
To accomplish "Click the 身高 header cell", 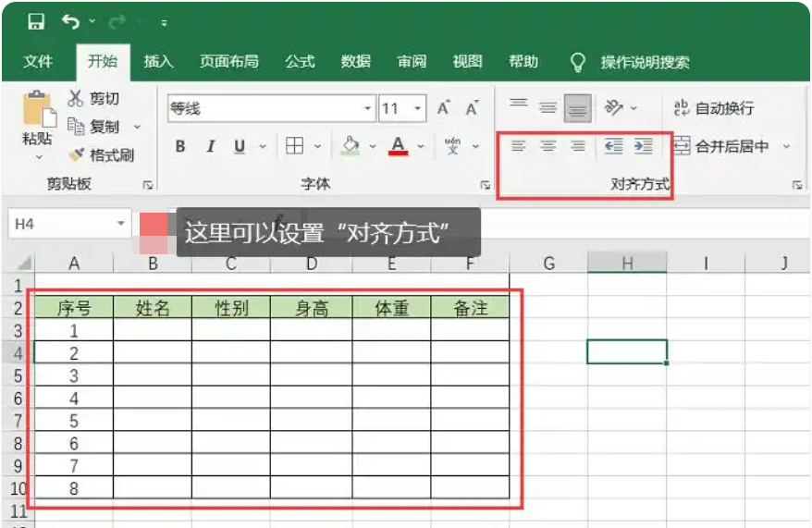I will (x=312, y=308).
